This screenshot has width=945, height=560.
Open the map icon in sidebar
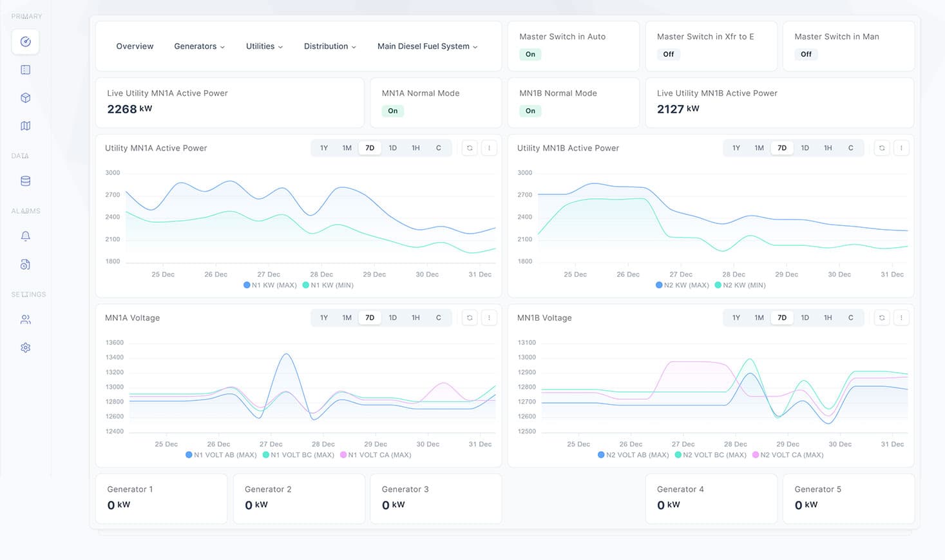(x=25, y=126)
